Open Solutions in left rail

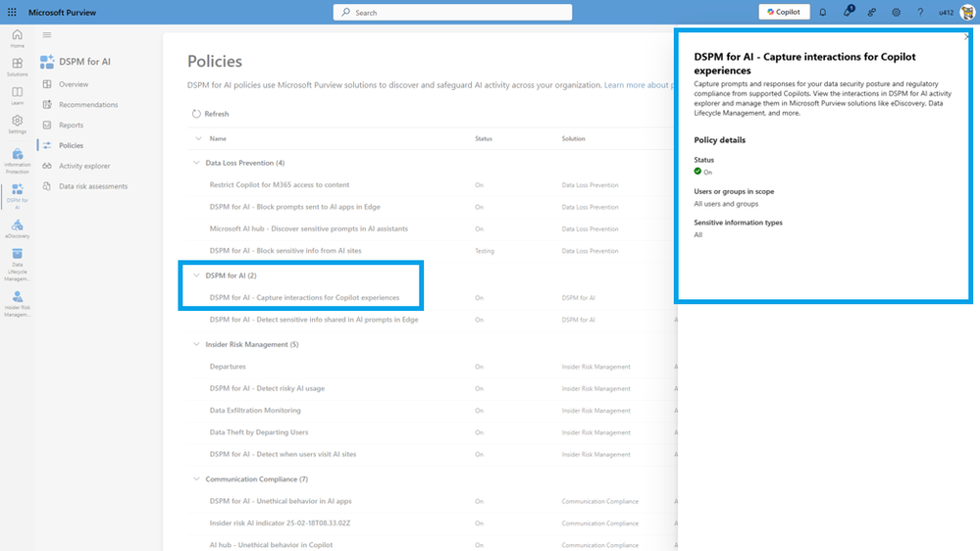(17, 67)
